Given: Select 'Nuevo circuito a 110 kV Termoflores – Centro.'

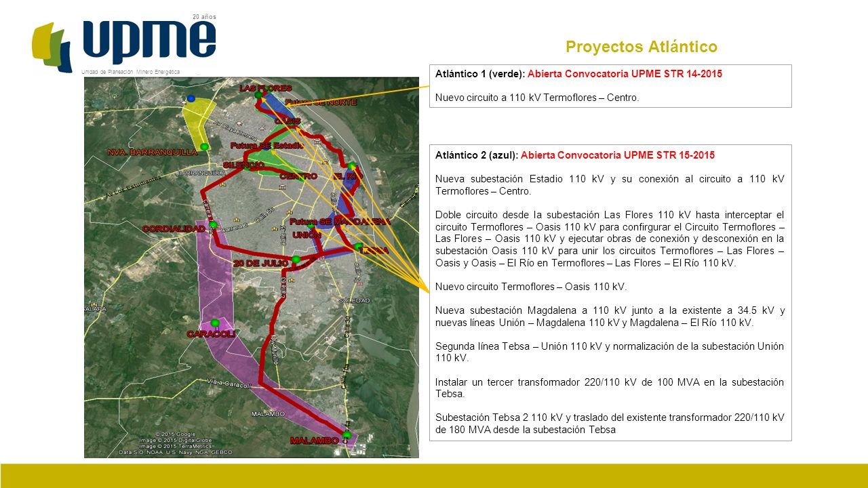Looking at the screenshot, I should 537,97.
